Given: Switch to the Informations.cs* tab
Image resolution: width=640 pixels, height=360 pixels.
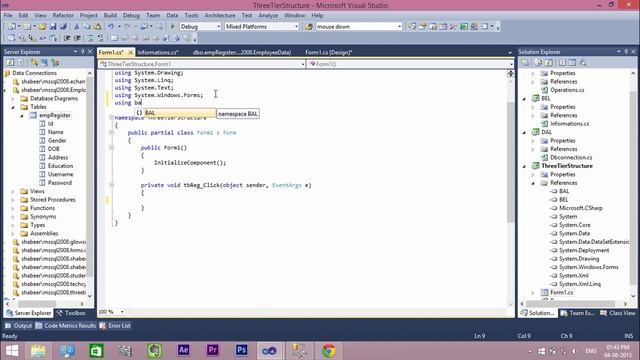Looking at the screenshot, I should pos(158,52).
